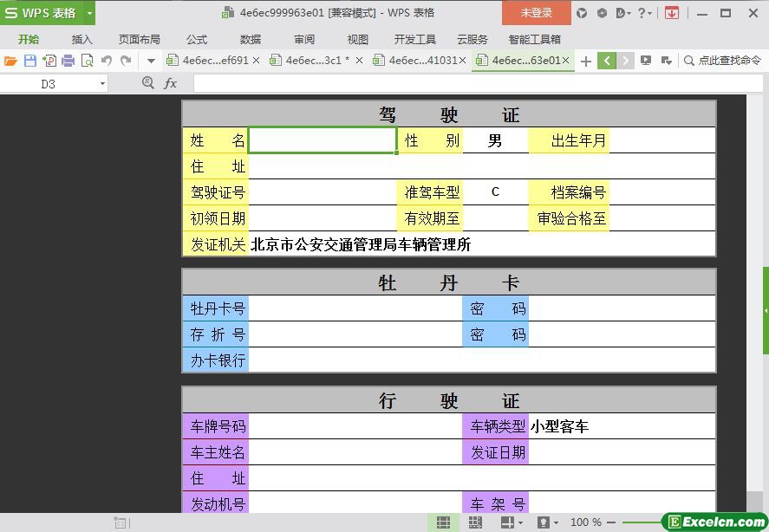769x532 pixels.
Task: Click the zoom out minus on zoom slider
Action: pyautogui.click(x=612, y=522)
